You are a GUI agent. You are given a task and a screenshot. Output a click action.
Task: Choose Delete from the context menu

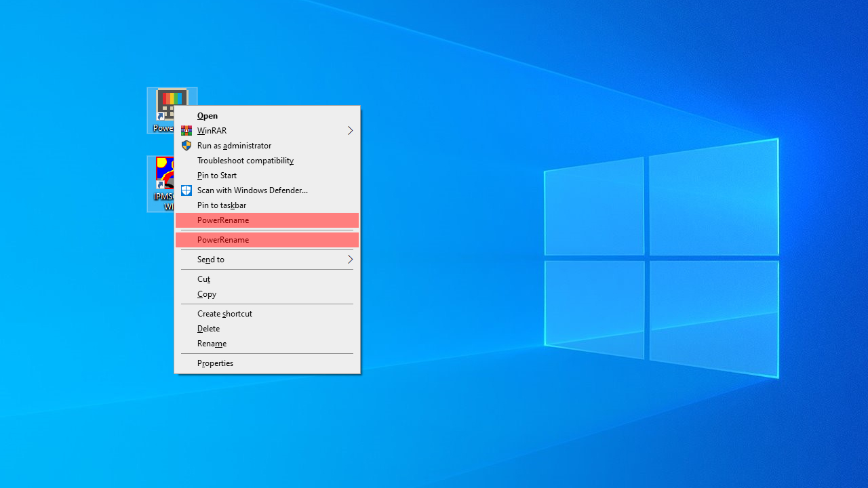(x=267, y=329)
